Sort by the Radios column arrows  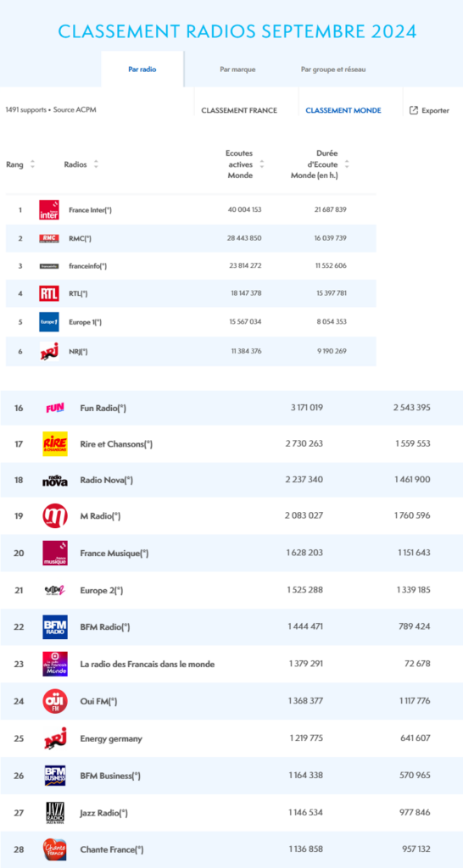[96, 164]
